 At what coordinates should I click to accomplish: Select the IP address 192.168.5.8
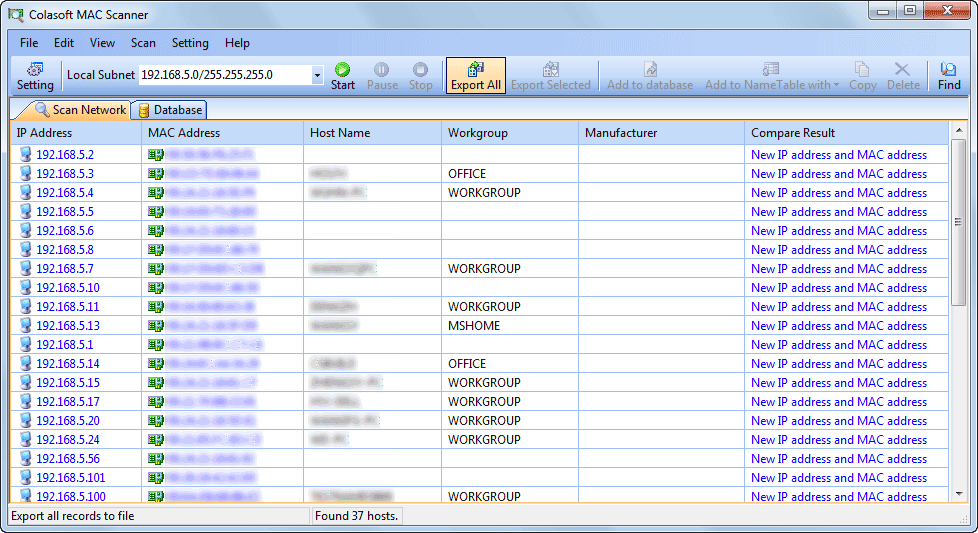point(65,250)
